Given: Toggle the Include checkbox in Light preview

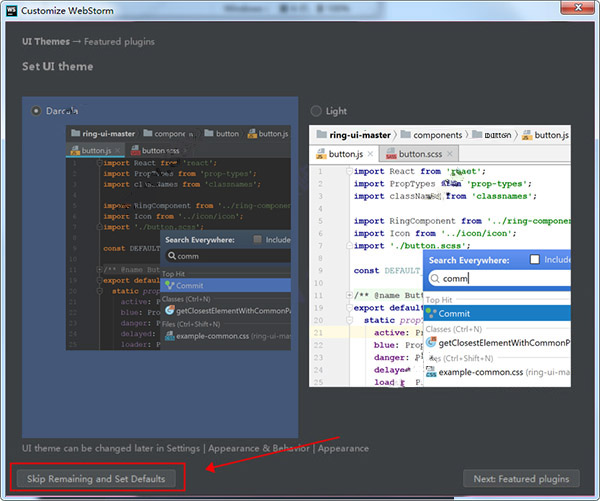Looking at the screenshot, I should (x=534, y=259).
